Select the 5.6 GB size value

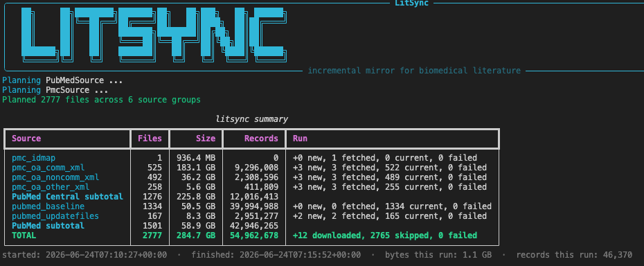201,187
